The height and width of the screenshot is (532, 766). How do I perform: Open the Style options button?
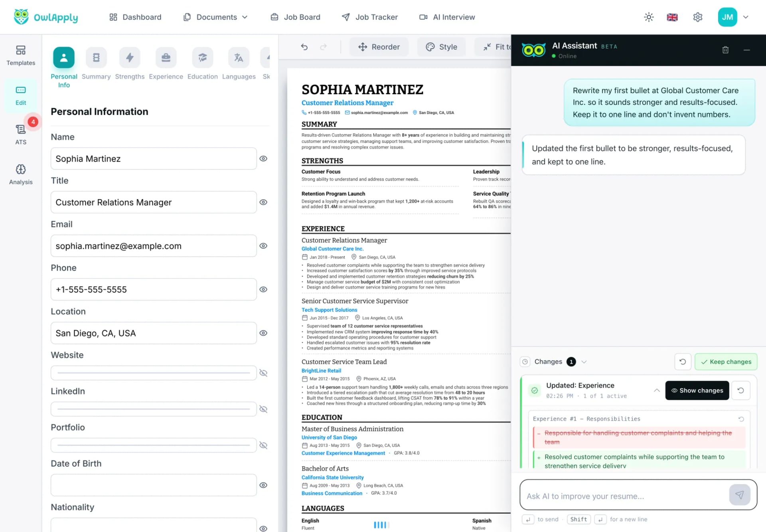[x=441, y=47]
